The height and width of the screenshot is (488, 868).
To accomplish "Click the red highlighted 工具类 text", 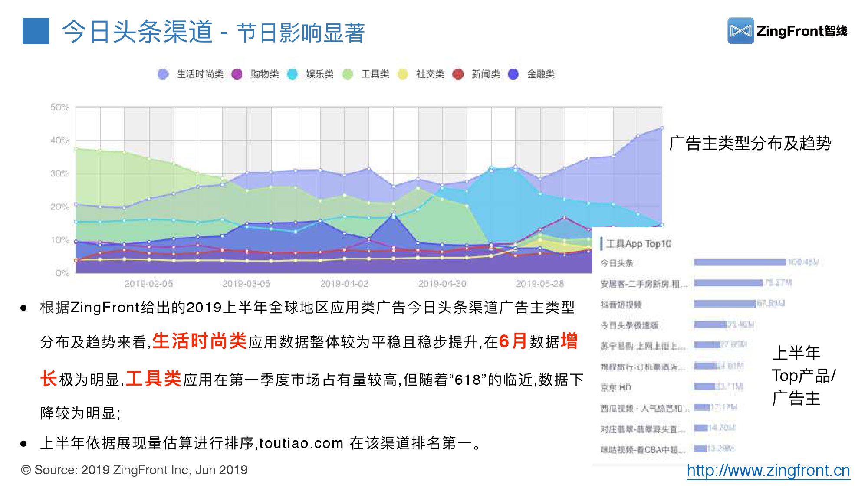I will 154,379.
